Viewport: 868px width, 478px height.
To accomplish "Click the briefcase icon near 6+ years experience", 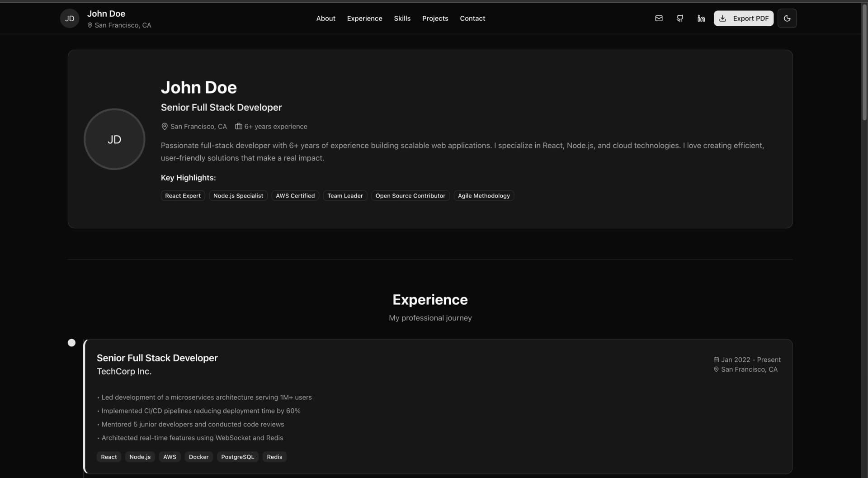I will click(x=238, y=126).
